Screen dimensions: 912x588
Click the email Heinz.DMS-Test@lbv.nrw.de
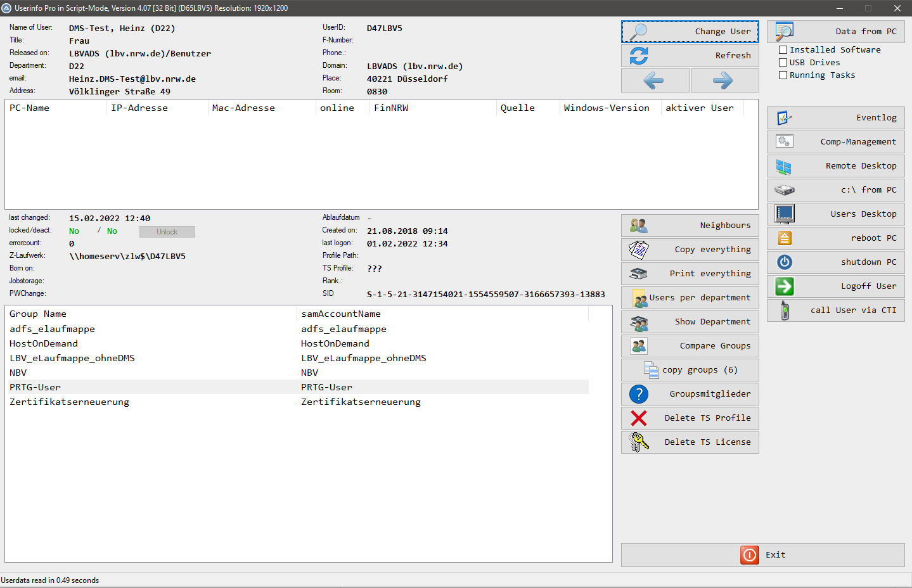(132, 79)
